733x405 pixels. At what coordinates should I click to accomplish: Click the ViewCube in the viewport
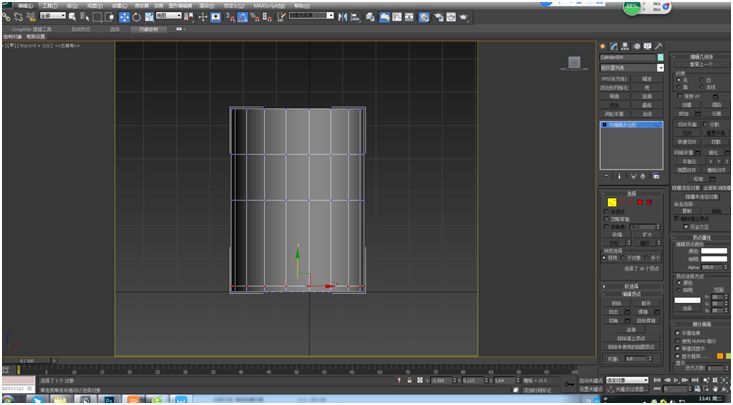point(575,62)
